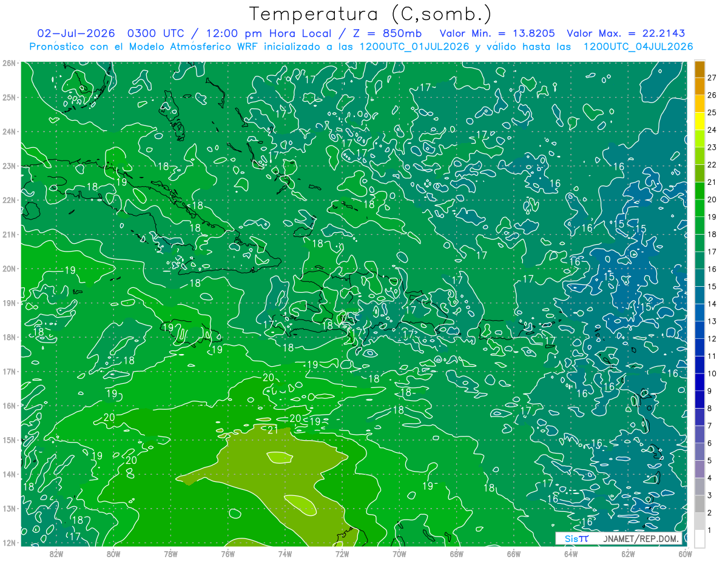Click the "66W" longitude axis label
728x562 pixels.
(x=513, y=553)
